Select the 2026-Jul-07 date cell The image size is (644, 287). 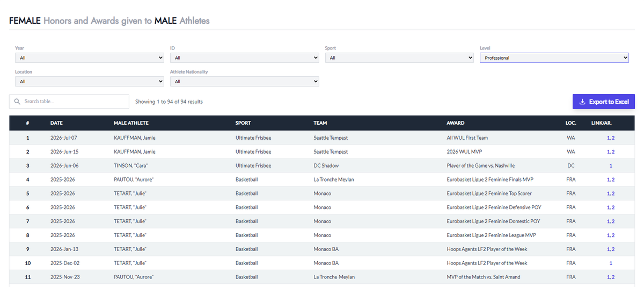(64, 138)
